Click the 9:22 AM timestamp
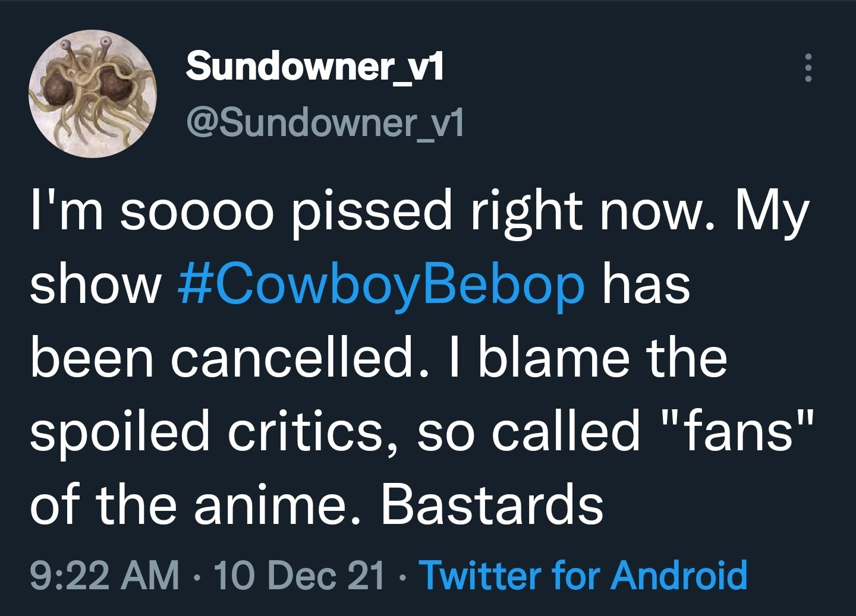This screenshot has height=616, width=856. click(x=105, y=576)
